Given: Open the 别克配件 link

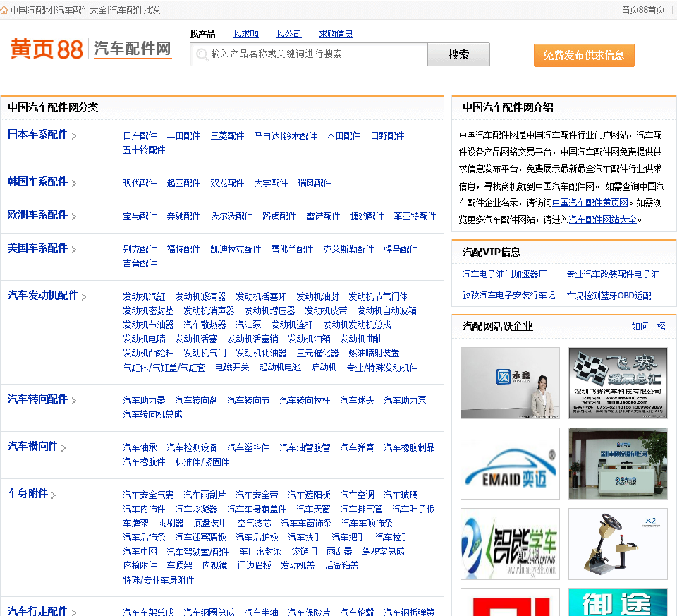Looking at the screenshot, I should click(x=140, y=250).
